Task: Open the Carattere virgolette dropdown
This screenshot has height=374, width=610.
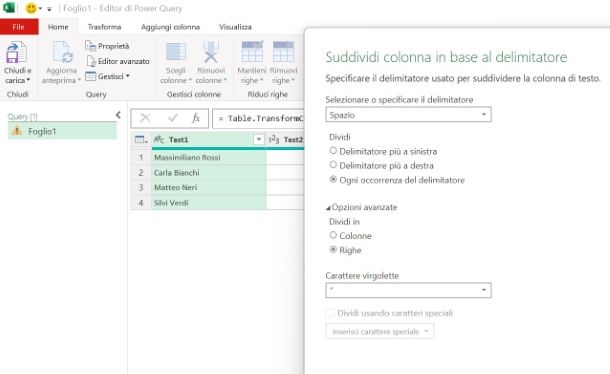Action: point(408,290)
